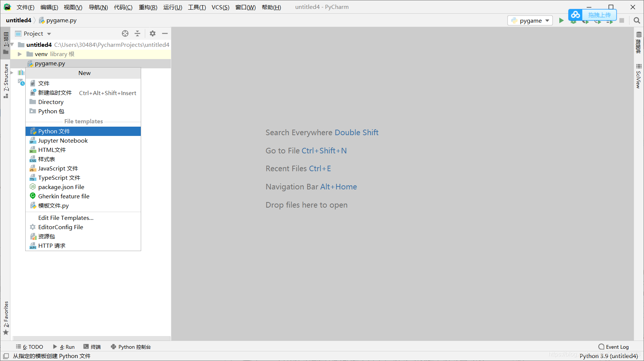
Task: Open the SciView side panel
Action: 638,76
